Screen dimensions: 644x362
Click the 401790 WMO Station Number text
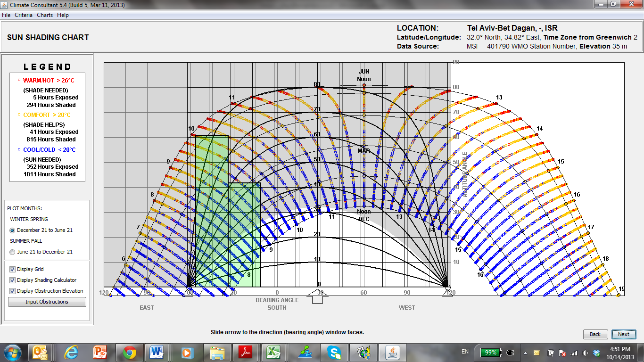[x=531, y=46]
